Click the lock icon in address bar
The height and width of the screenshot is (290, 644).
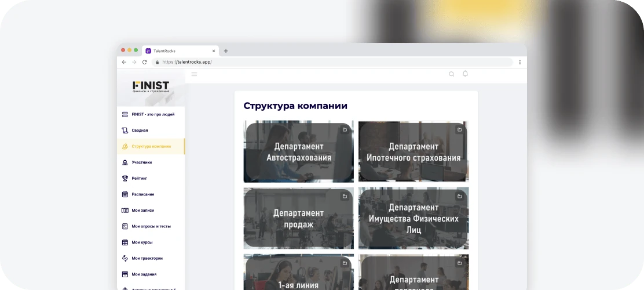point(157,62)
